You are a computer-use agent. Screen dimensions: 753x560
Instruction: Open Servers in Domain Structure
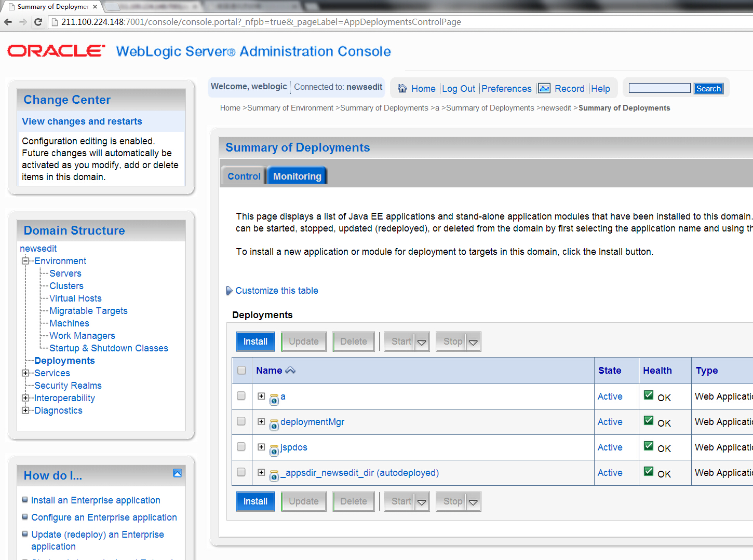pyautogui.click(x=65, y=274)
